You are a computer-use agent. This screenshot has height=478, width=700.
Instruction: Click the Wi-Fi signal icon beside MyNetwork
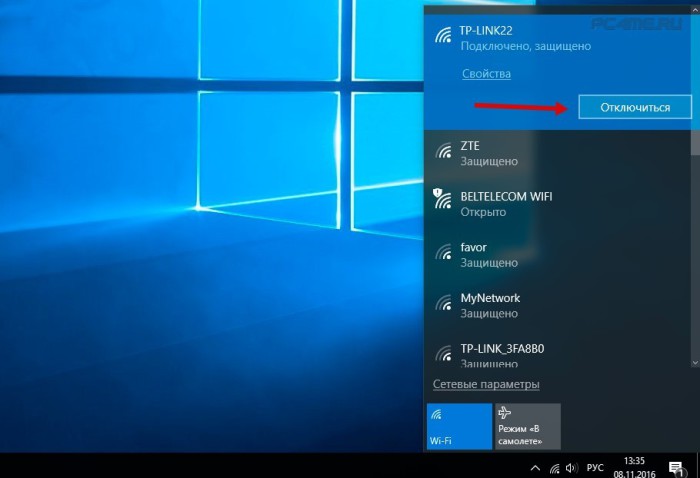click(443, 303)
